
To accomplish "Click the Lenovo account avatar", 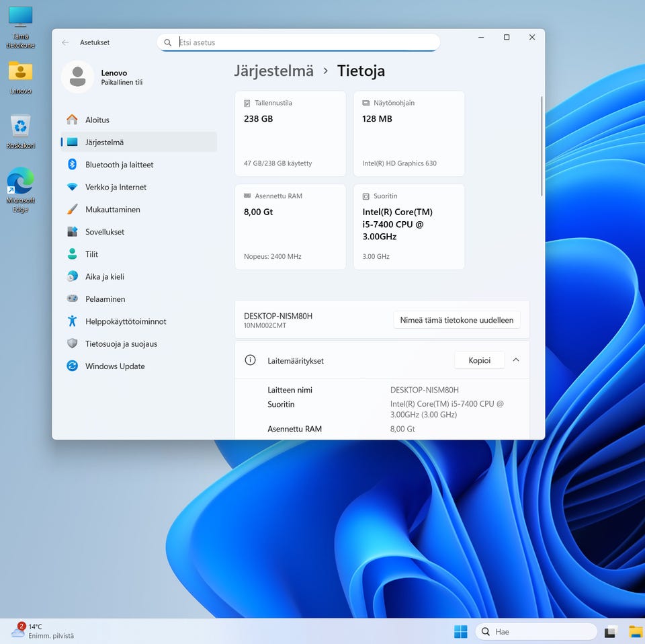I will (77, 77).
